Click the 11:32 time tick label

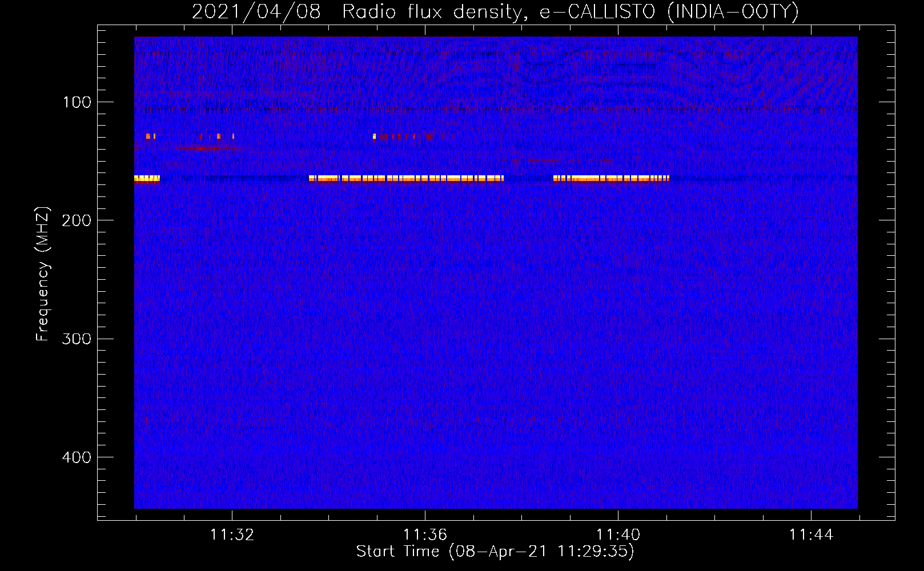pos(232,535)
